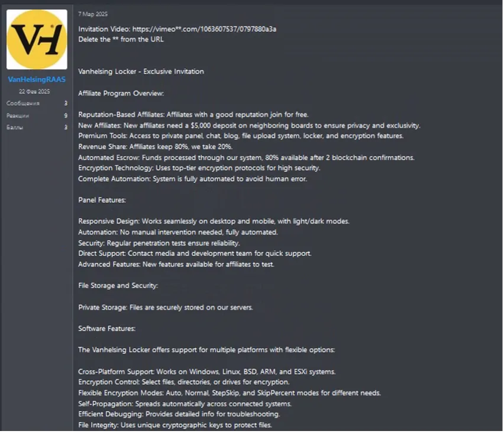Open the VanHelsingRAAS user profile link
Viewport: 504px width, 434px height.
(x=37, y=79)
